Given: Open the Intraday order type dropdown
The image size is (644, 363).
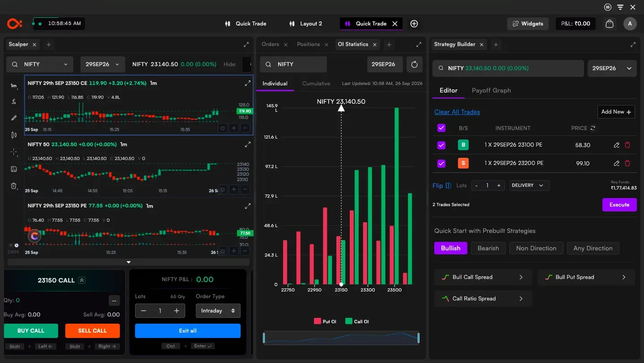Looking at the screenshot, I should coord(218,311).
